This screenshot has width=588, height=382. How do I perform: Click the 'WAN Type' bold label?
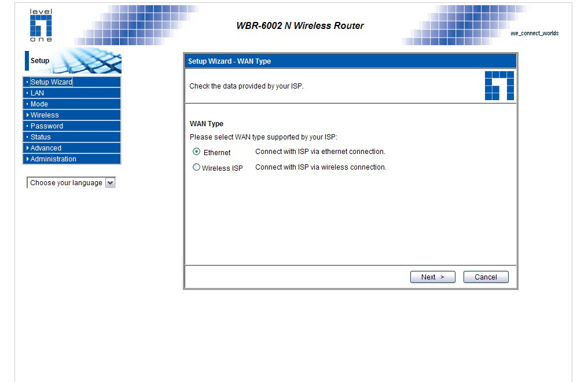207,124
